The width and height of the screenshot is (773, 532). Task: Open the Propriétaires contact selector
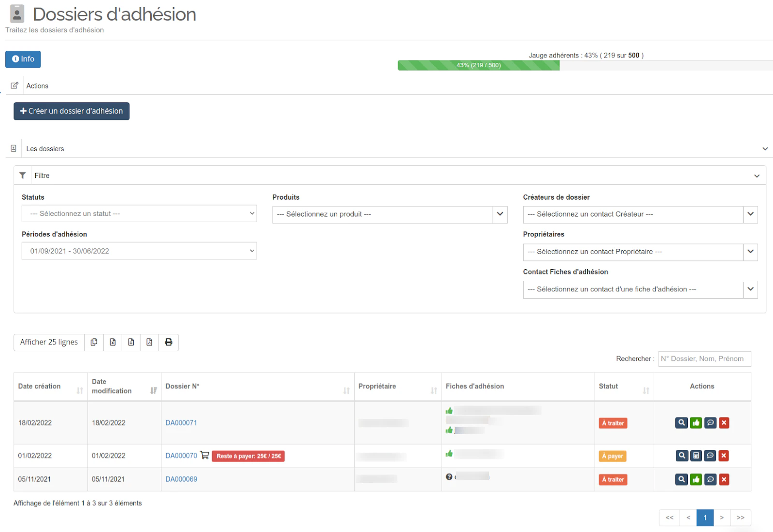[640, 252]
